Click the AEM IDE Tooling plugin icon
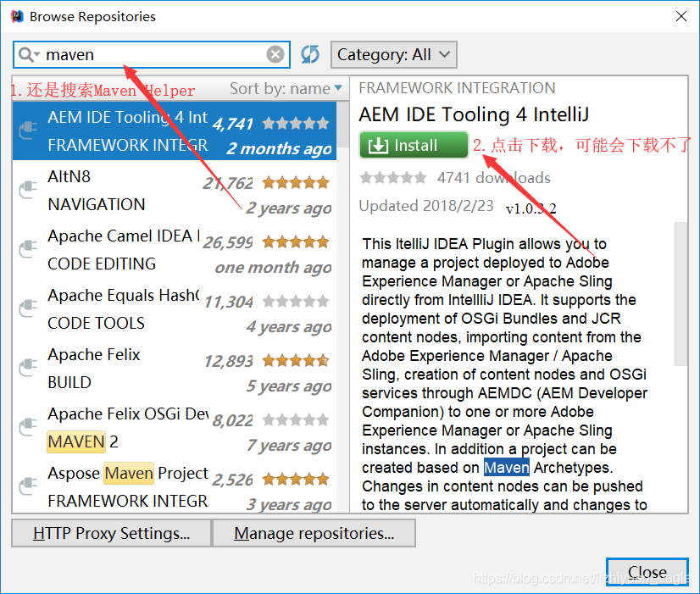This screenshot has height=594, width=700. coord(25,127)
